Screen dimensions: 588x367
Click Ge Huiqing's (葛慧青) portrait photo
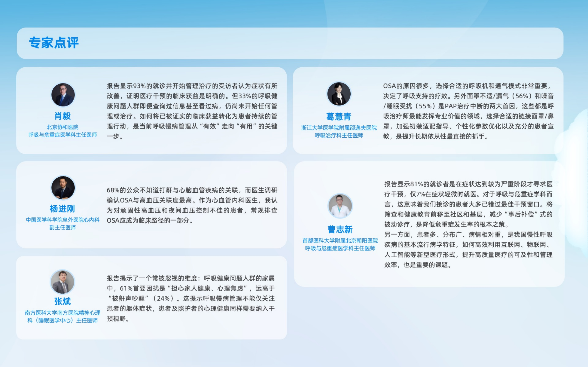pos(339,94)
